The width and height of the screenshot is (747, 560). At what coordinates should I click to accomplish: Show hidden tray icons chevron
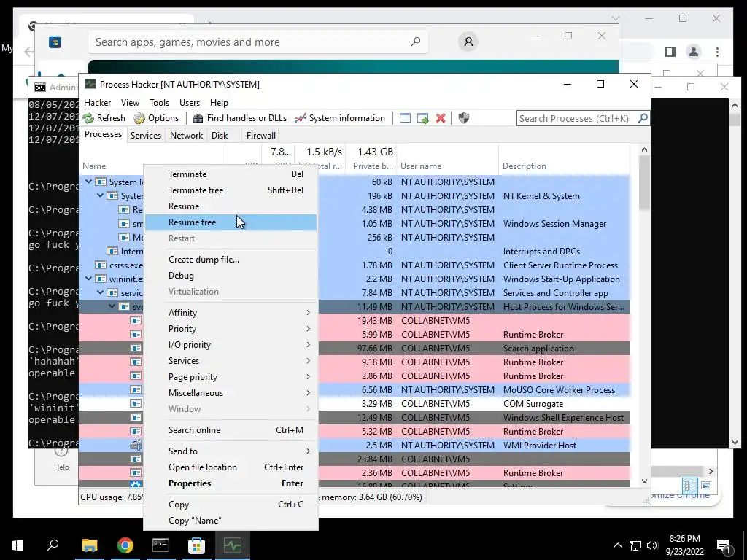(x=617, y=545)
